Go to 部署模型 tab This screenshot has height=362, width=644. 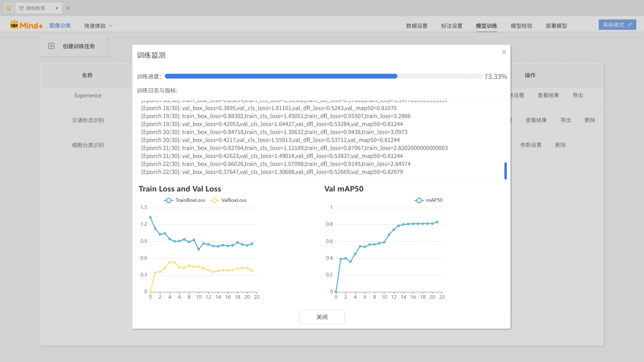pyautogui.click(x=556, y=26)
